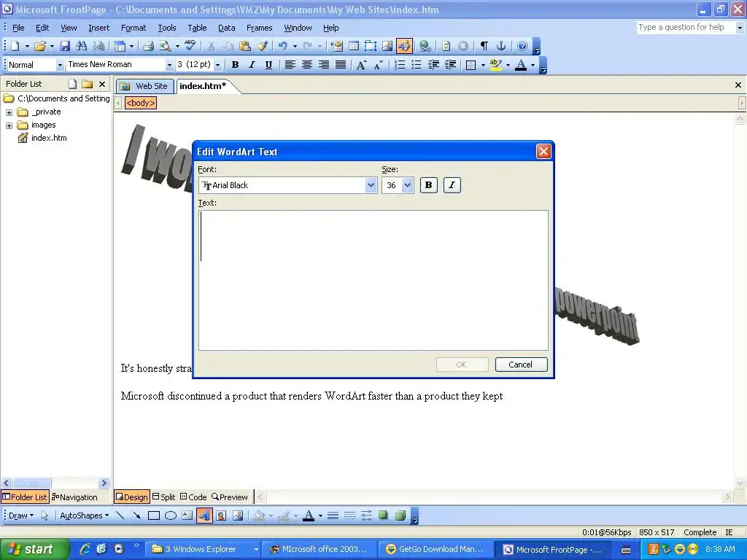Click the <body> tag selector
Image resolution: width=747 pixels, height=560 pixels.
141,103
